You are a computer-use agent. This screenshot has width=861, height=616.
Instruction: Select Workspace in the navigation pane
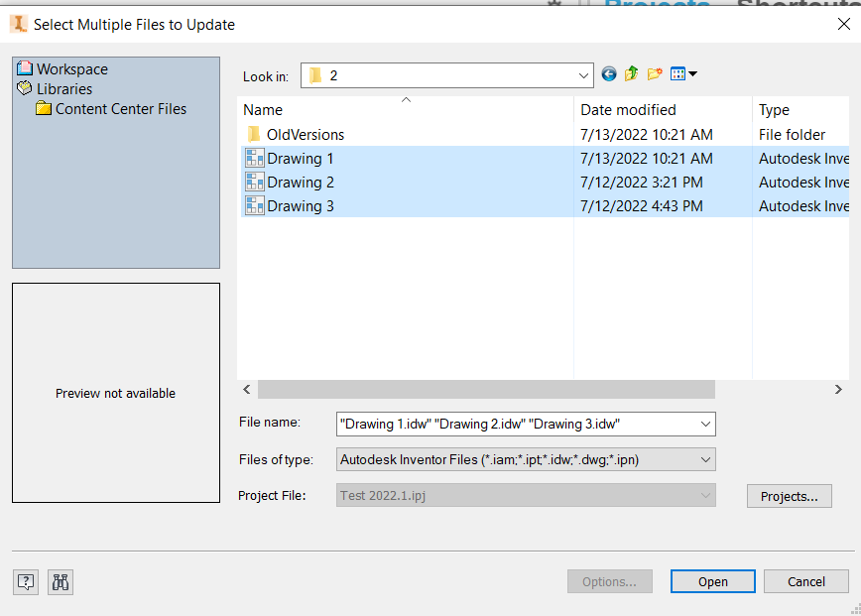pos(71,69)
